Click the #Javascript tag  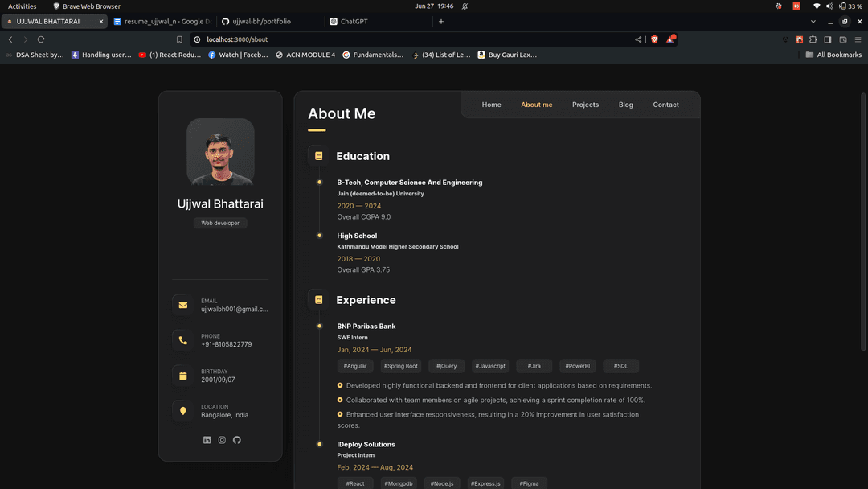coord(490,366)
